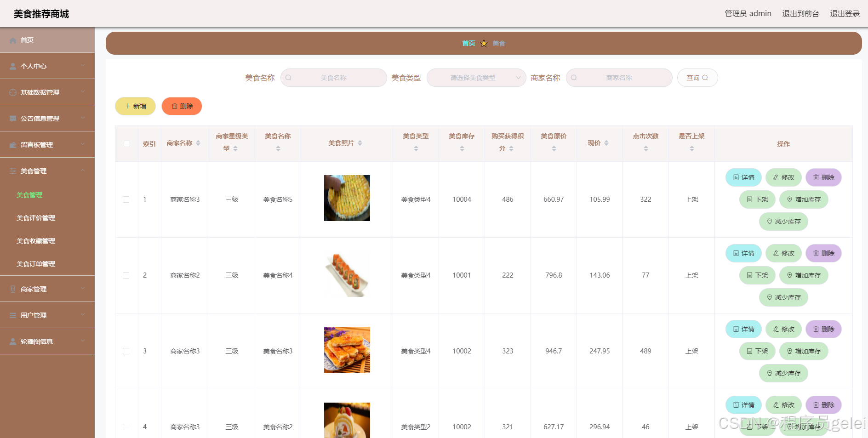Expand the 基础数据管理 sidebar menu
The width and height of the screenshot is (868, 438).
pyautogui.click(x=47, y=92)
